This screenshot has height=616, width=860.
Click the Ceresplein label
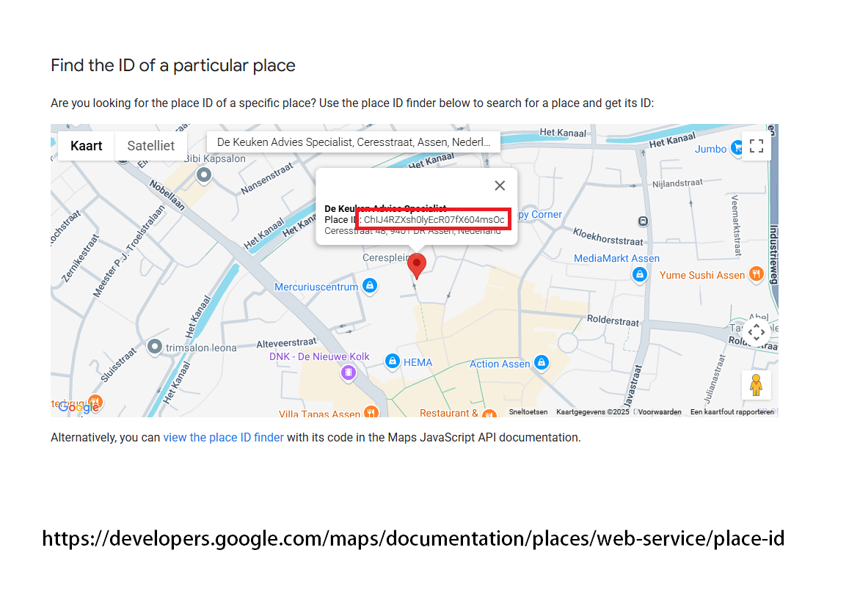[385, 257]
